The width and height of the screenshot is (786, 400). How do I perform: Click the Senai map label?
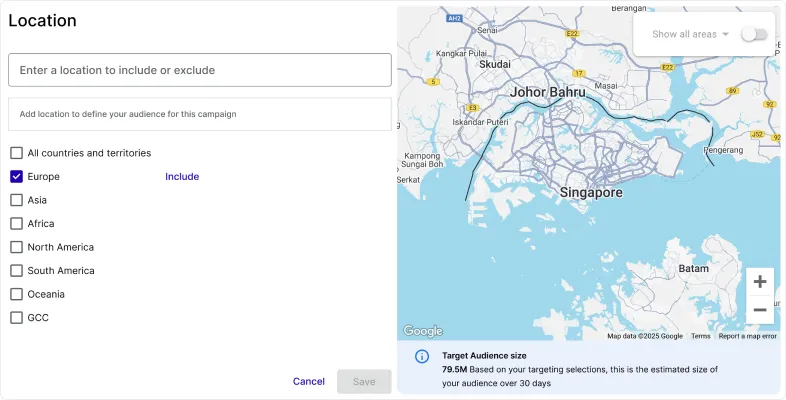pyautogui.click(x=487, y=30)
